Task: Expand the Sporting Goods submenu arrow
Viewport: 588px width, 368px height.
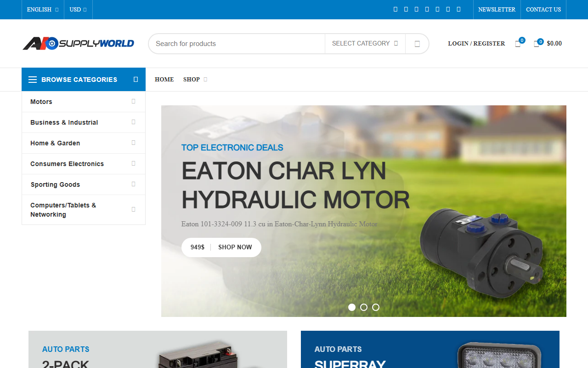Action: [x=134, y=184]
